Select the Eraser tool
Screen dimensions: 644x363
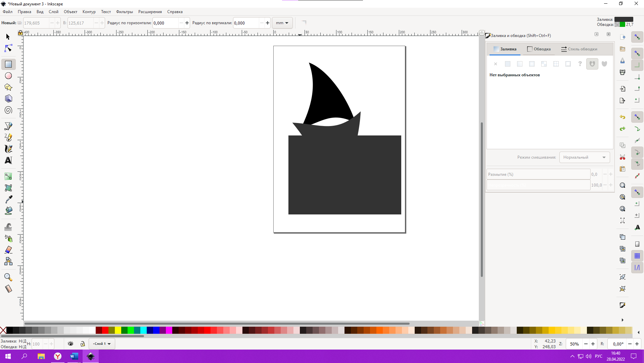coord(8,250)
